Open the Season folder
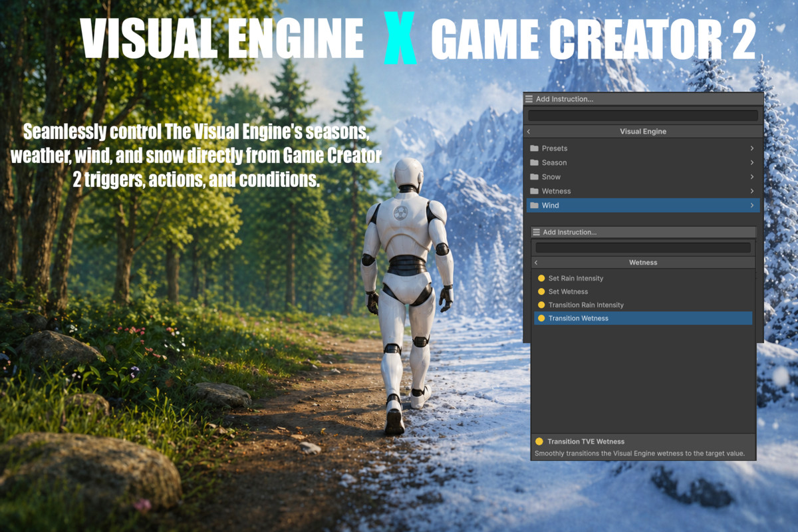This screenshot has width=798, height=532. [642, 162]
